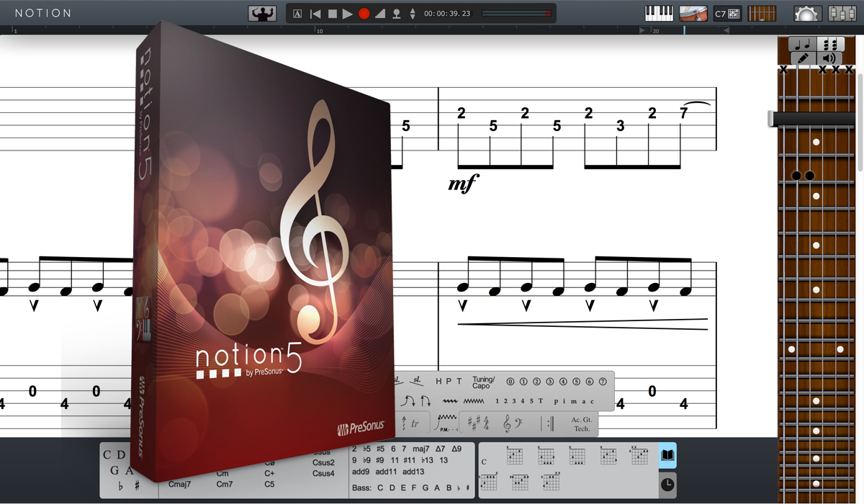Rewind to the start of the score

315,14
